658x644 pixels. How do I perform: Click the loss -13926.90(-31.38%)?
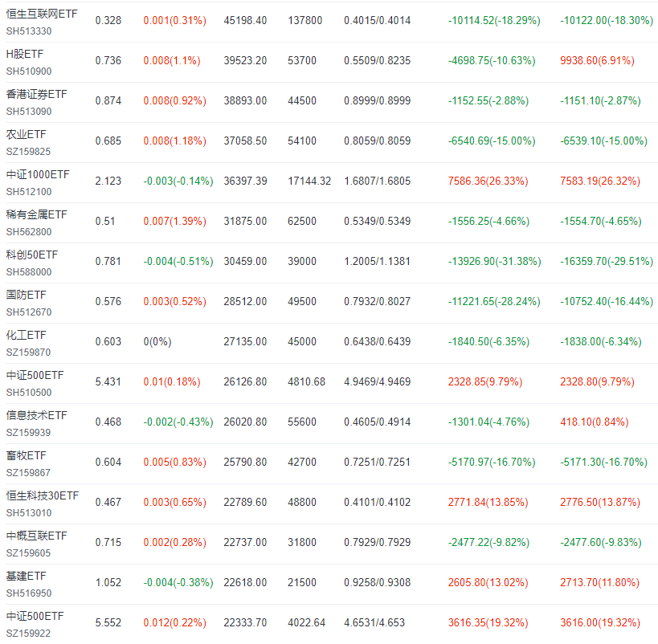point(495,262)
